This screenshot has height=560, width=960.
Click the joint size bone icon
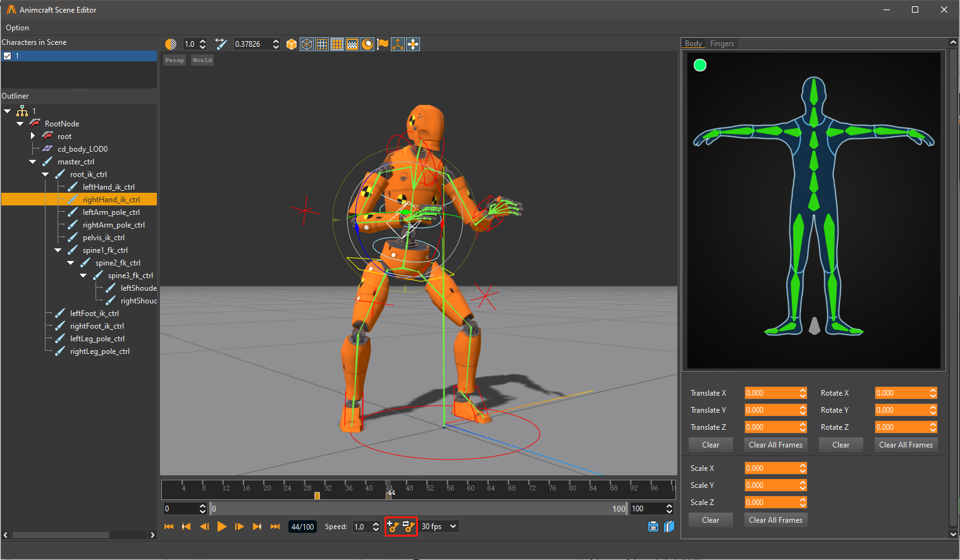[x=221, y=44]
